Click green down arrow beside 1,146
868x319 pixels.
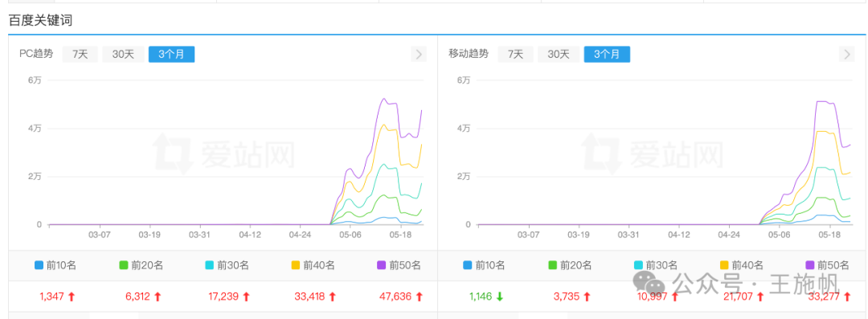(500, 297)
